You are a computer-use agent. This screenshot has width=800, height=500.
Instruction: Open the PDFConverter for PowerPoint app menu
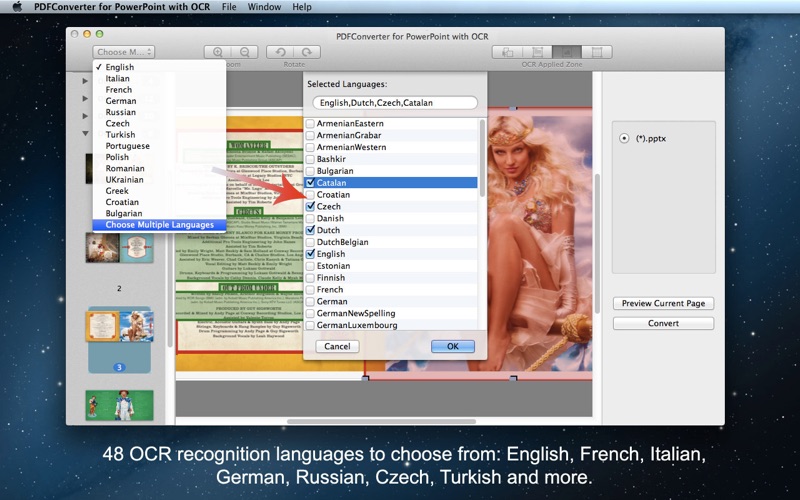122,7
